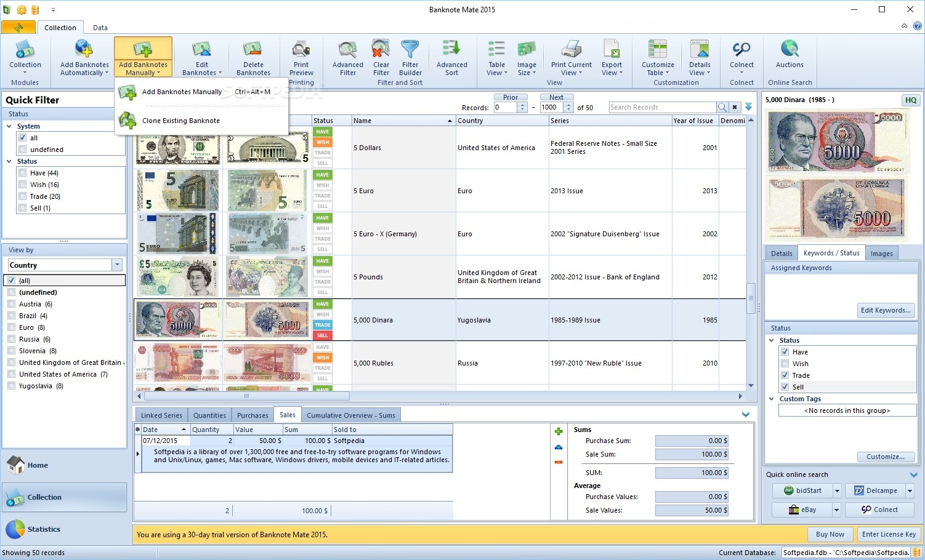Switch to the Images tab
The height and width of the screenshot is (560, 925).
point(881,254)
